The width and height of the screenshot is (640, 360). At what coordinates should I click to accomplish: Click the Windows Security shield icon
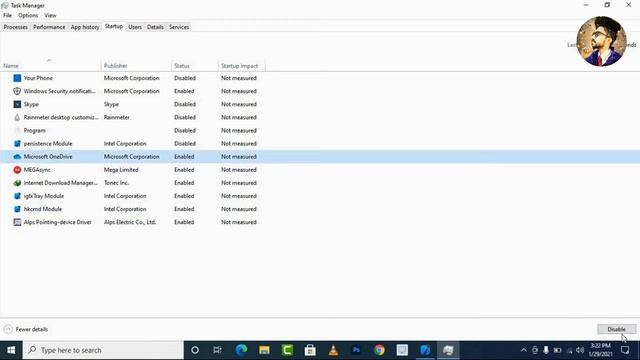pyautogui.click(x=17, y=91)
